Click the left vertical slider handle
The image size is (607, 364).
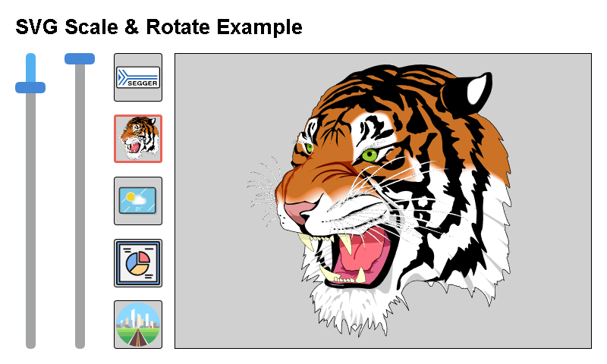click(30, 87)
